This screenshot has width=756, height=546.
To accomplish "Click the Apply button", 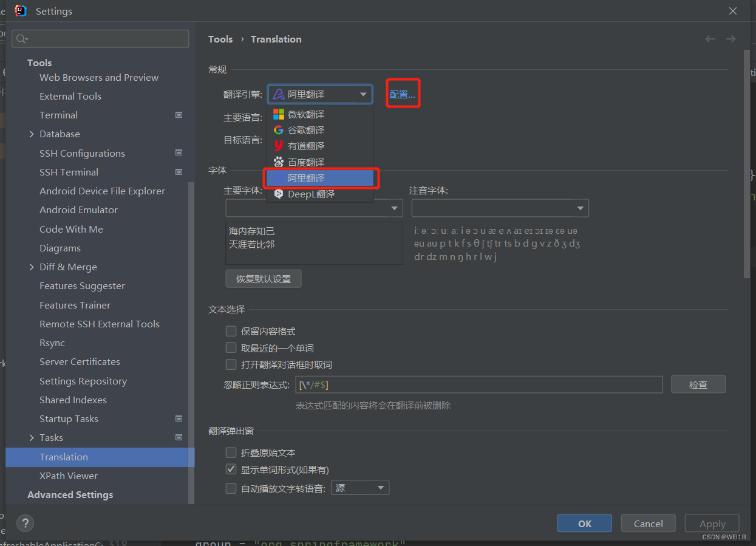I will (712, 524).
